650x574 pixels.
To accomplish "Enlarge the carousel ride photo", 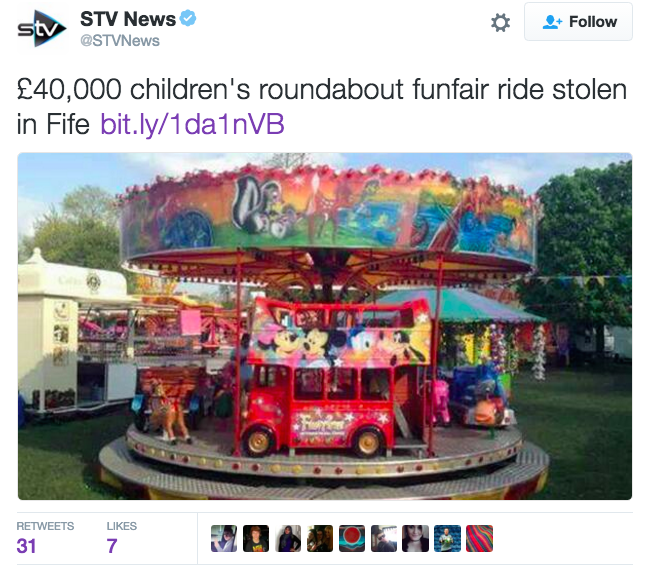I will point(325,326).
